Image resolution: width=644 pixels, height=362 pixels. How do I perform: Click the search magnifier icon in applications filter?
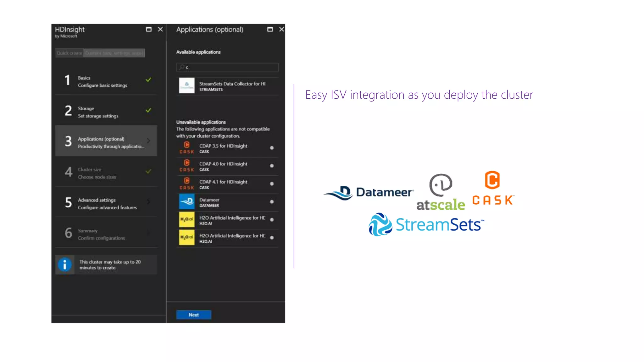coord(182,67)
